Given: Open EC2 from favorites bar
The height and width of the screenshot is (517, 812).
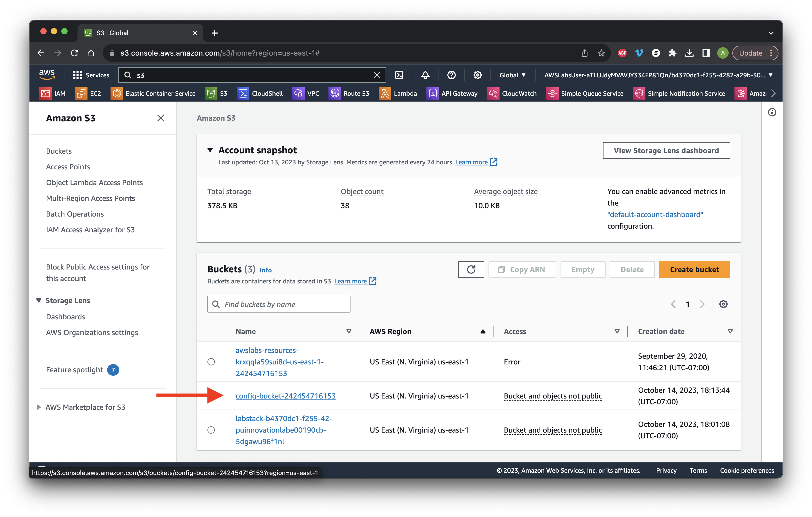Looking at the screenshot, I should (x=88, y=94).
